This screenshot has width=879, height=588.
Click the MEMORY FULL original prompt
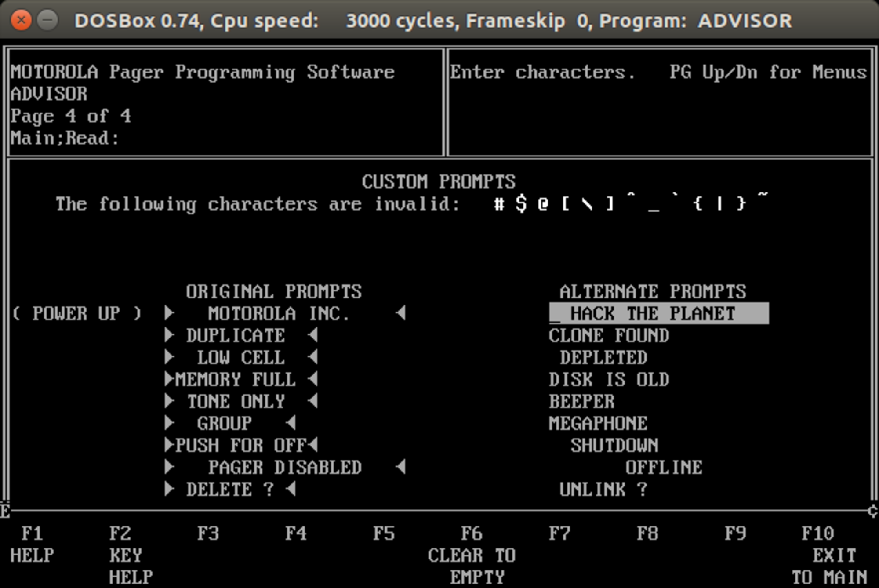click(236, 380)
